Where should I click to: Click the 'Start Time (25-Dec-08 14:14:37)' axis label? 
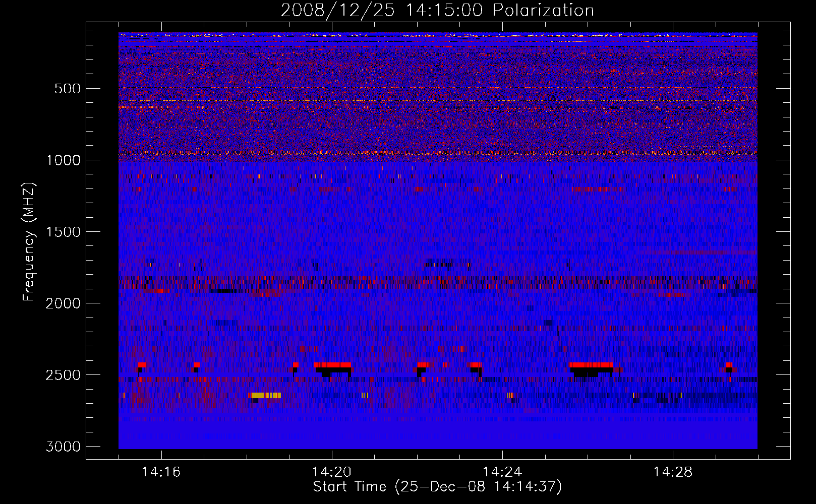click(437, 487)
